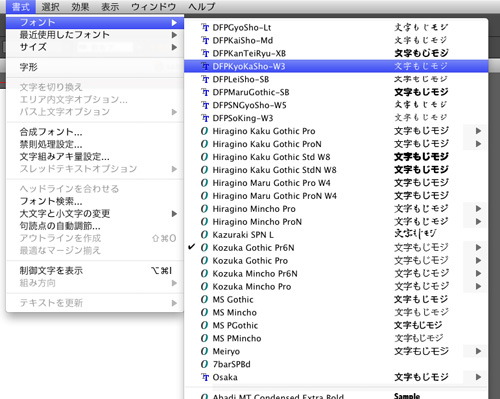Choose font DFPGyoSho-Lt

336,27
